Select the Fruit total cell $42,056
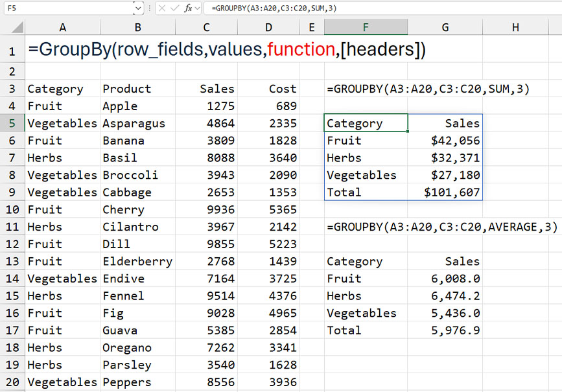 coord(445,141)
